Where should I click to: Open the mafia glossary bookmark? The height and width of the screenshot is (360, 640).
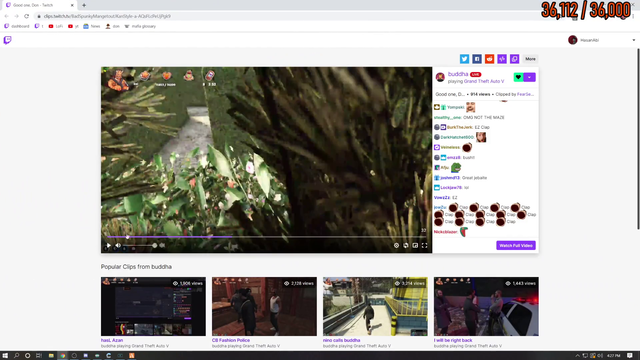coord(140,26)
